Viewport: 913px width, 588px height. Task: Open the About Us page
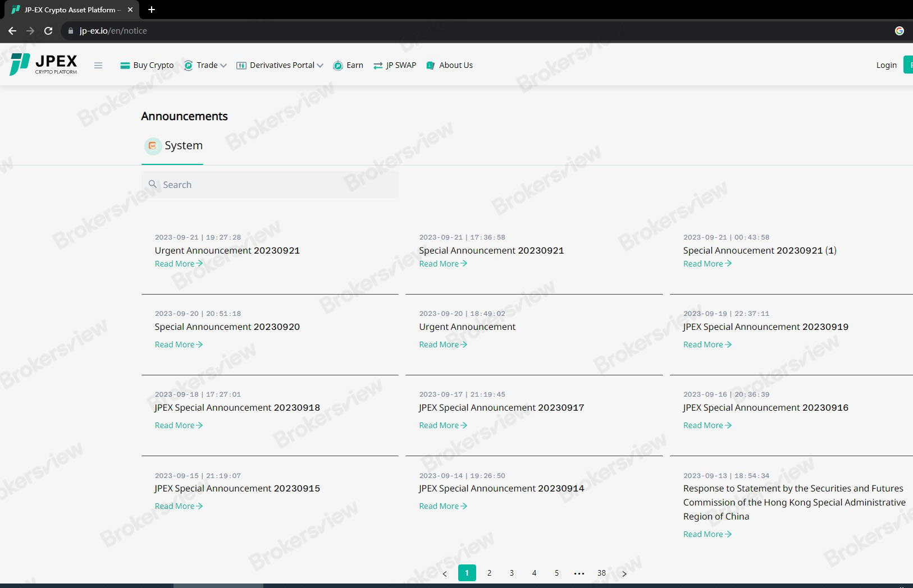450,65
